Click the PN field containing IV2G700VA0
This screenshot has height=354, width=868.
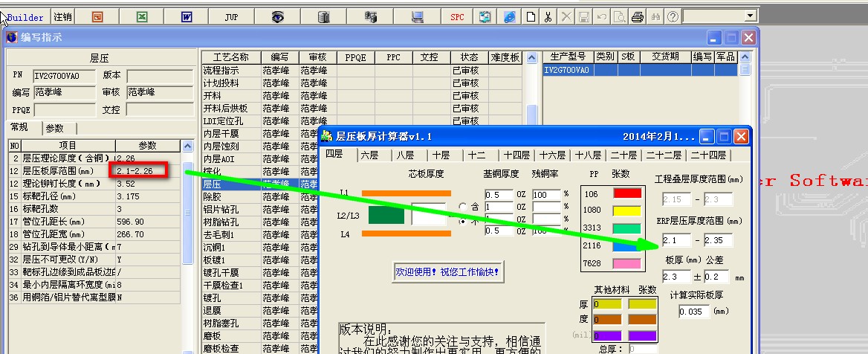64,76
